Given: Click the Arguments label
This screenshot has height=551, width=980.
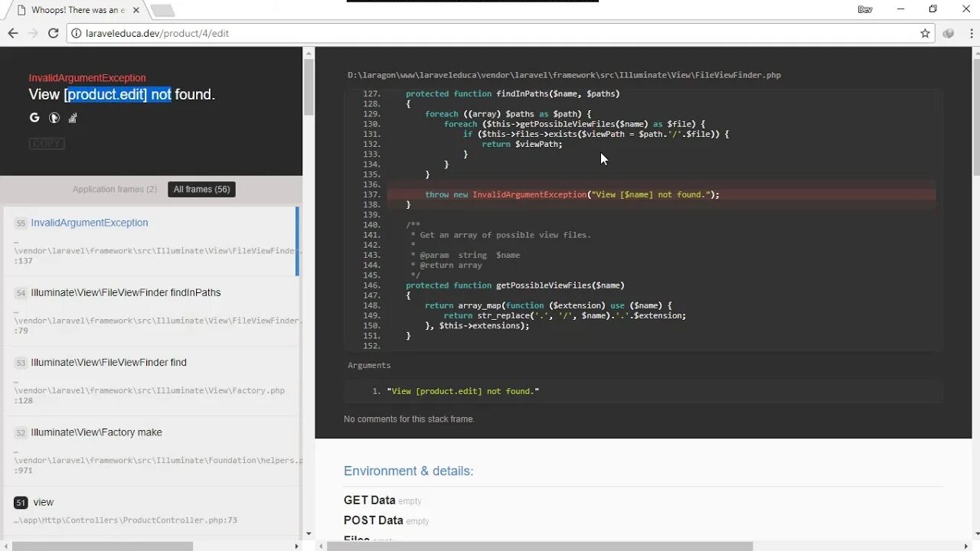Looking at the screenshot, I should point(369,365).
